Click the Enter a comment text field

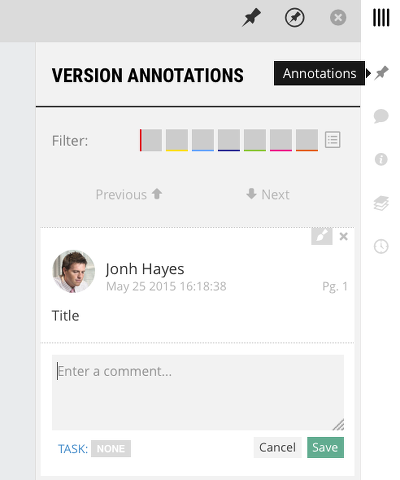tap(198, 392)
